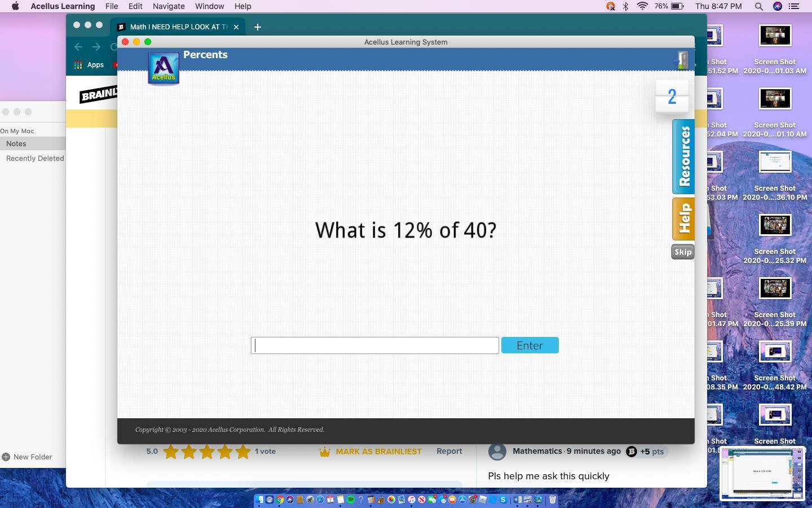Open the screenshot preview thumbnail
Image resolution: width=812 pixels, height=508 pixels.
(x=762, y=474)
